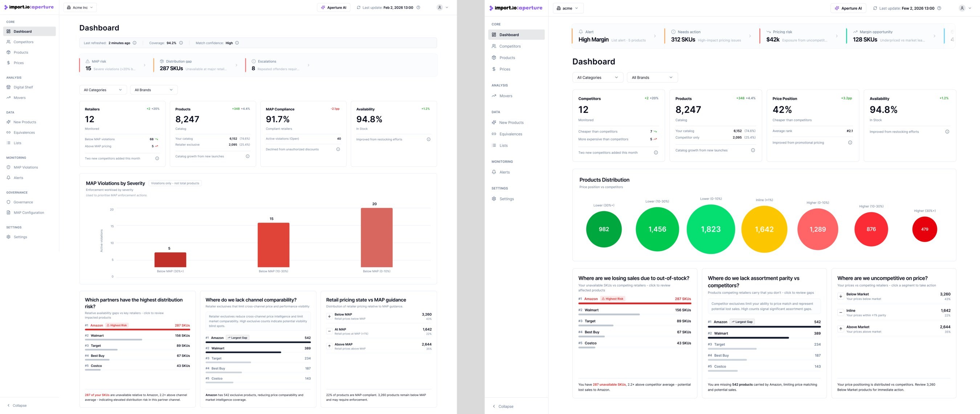This screenshot has width=980, height=414.
Task: Expand All Categories filter in left dashboard
Action: coord(103,90)
